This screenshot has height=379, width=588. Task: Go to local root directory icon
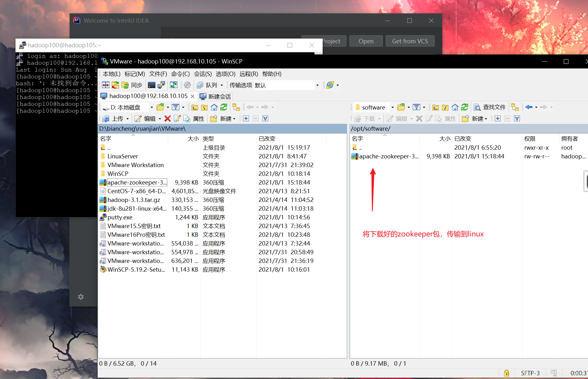pos(204,107)
